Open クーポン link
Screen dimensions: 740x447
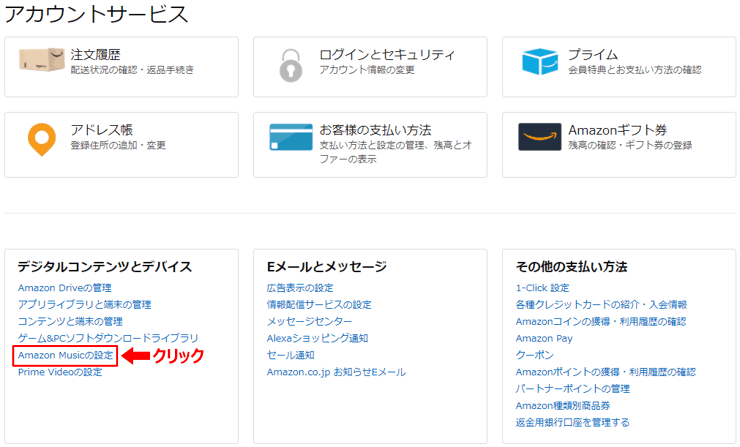pos(535,355)
